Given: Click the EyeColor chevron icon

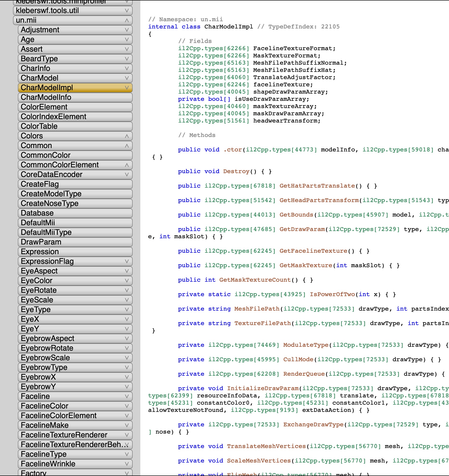Looking at the screenshot, I should click(x=127, y=281).
